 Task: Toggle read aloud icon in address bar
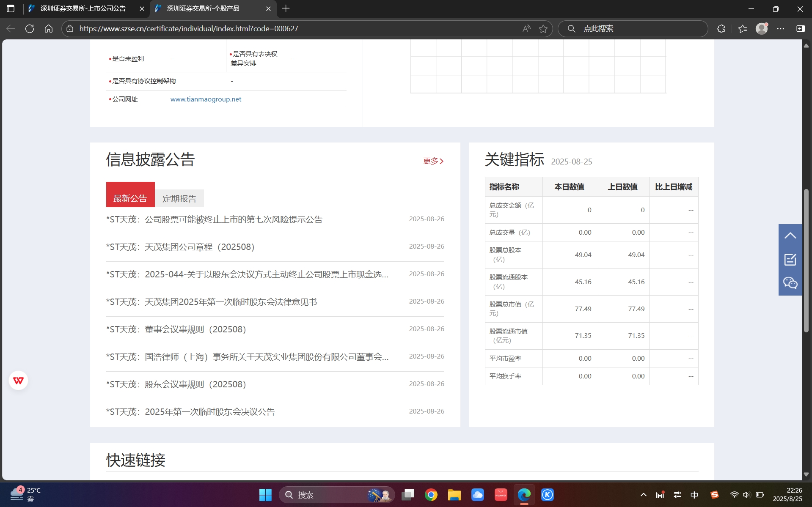526,29
